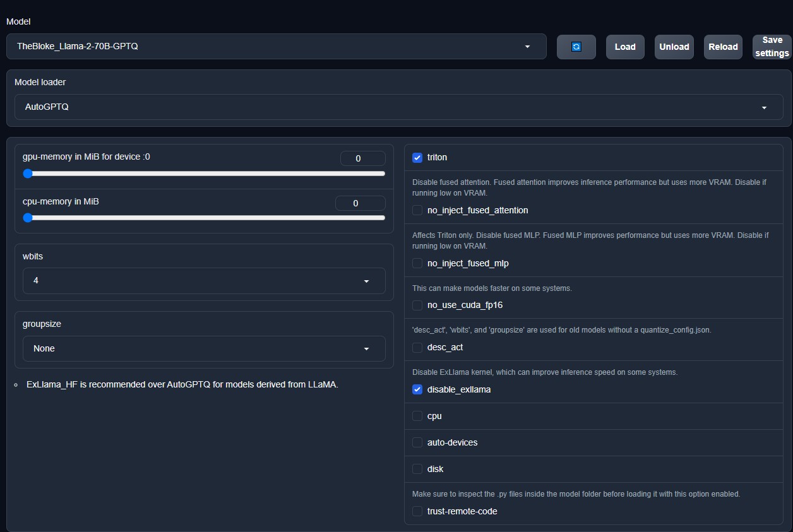Unload the current model

pyautogui.click(x=674, y=47)
